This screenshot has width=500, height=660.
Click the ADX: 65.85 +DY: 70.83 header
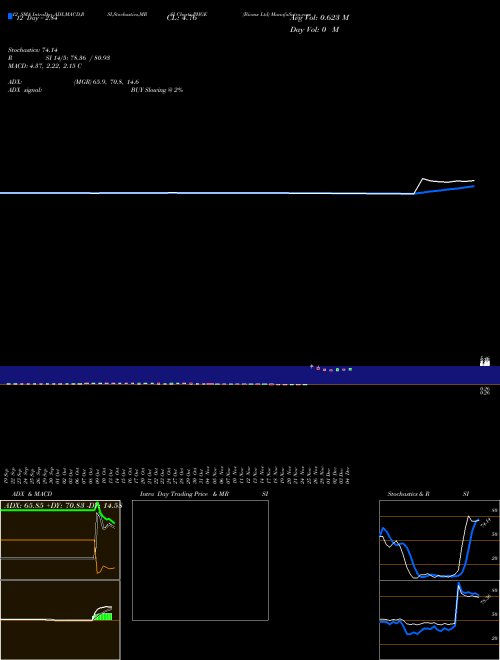coord(61,505)
